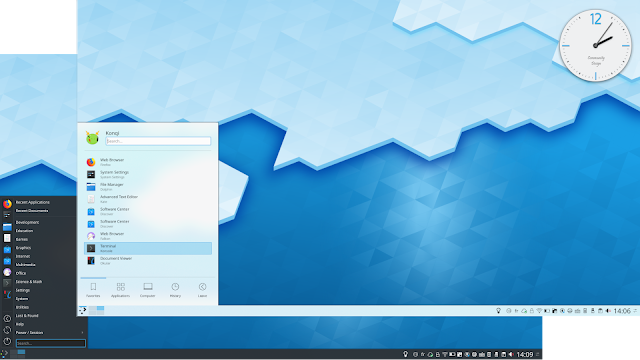Viewport: 640px width, 360px height.
Task: Start Konsole Terminal highlighted entry
Action: [x=148, y=248]
